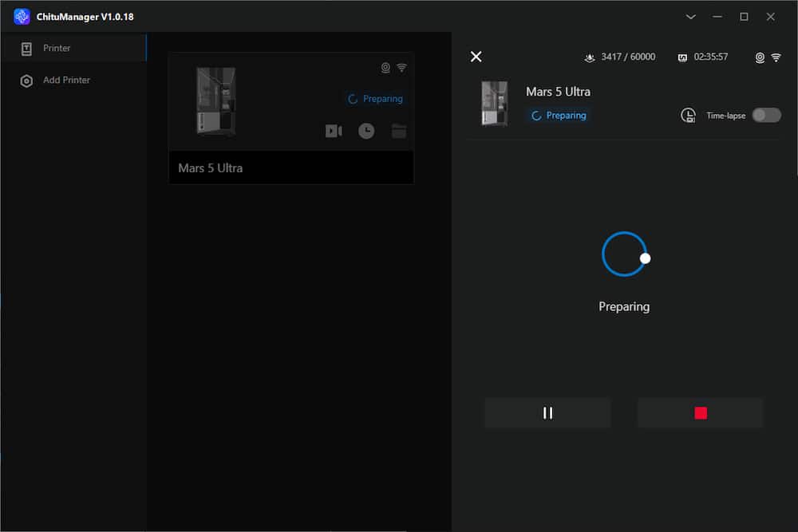Open video camera on Mars 5 Ultra card

click(334, 132)
